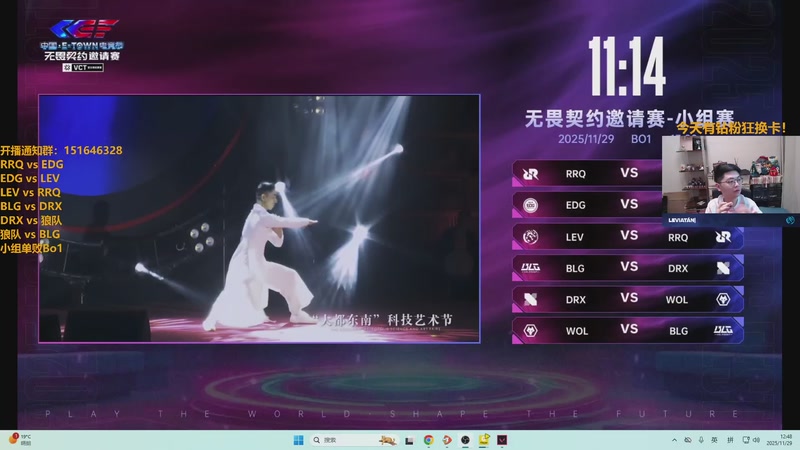Open Google Chrome from the taskbar
The width and height of the screenshot is (800, 450).
pos(429,440)
